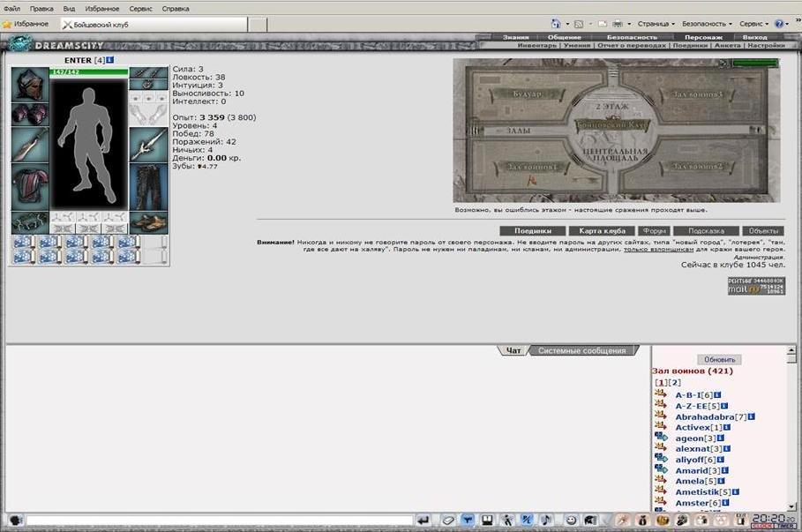
Task: Open the Страница dropdown menu
Action: point(656,24)
